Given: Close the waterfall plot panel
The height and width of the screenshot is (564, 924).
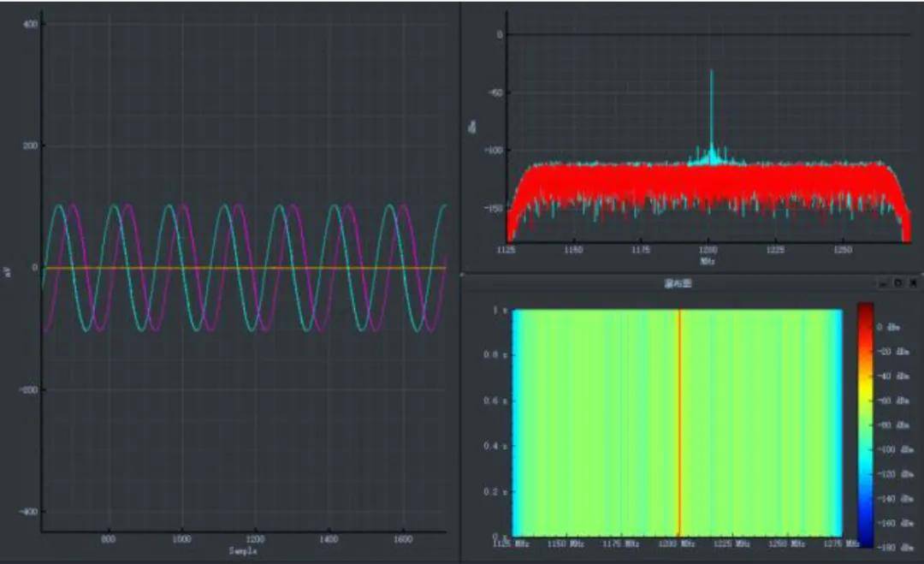Looking at the screenshot, I should pyautogui.click(x=913, y=282).
